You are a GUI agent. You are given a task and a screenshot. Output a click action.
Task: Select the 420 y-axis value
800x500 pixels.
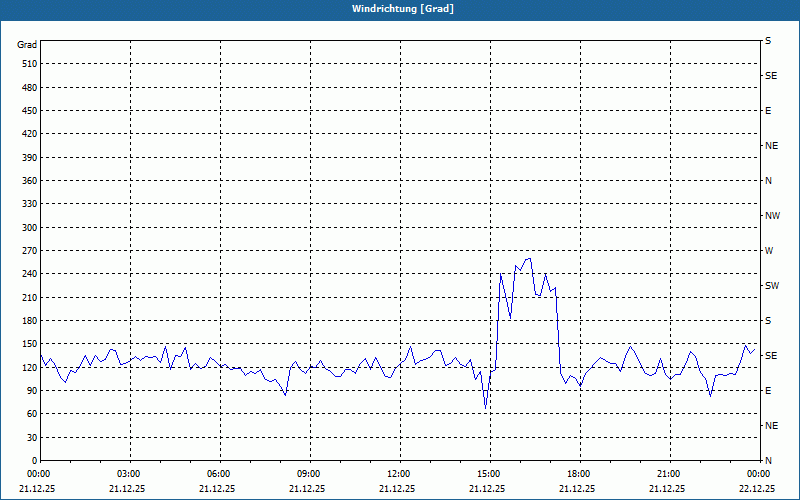30,134
